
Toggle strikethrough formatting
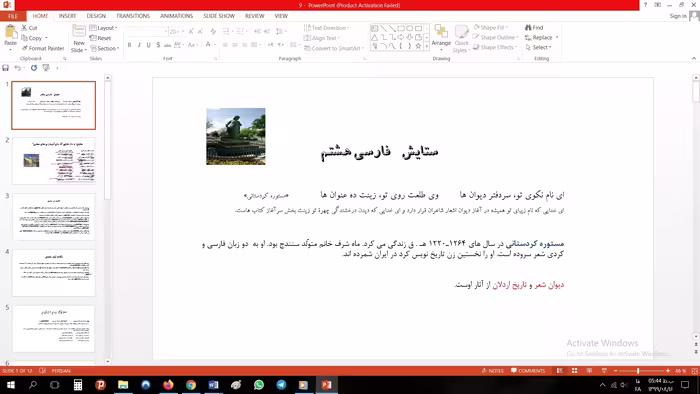point(167,45)
